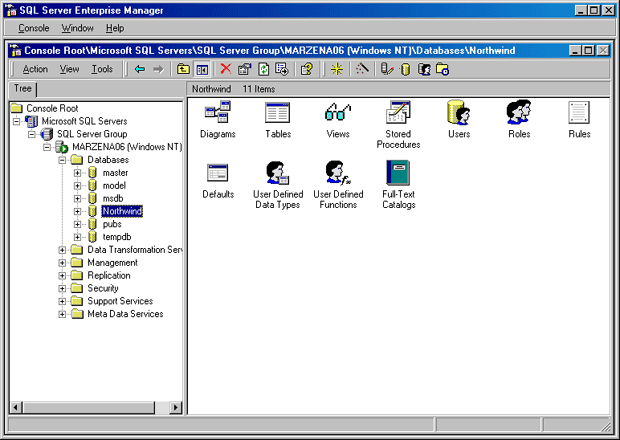Viewport: 620px width, 440px height.
Task: Expand the Meta Data Services folder
Action: tap(62, 314)
